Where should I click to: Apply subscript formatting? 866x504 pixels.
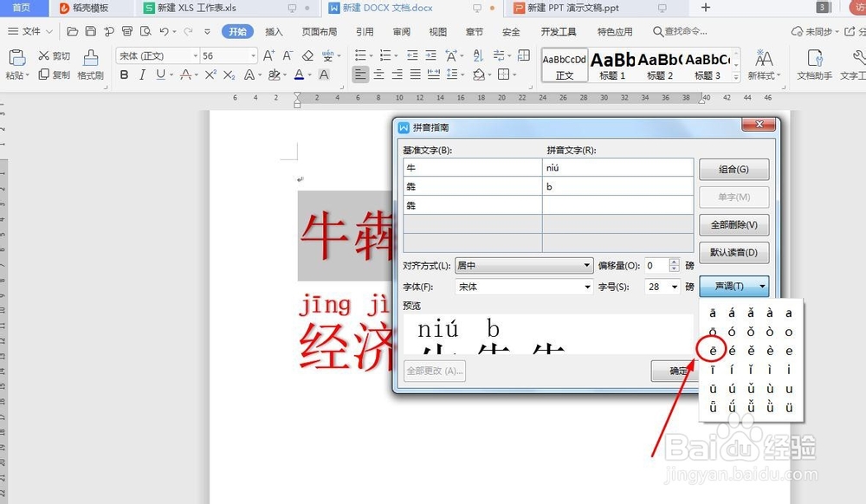(x=230, y=75)
